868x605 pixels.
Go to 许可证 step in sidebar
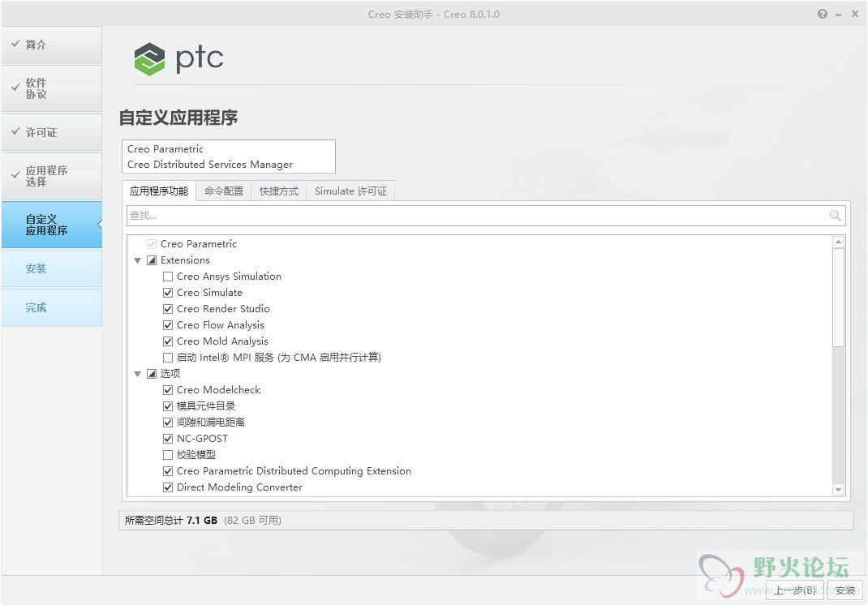[51, 132]
